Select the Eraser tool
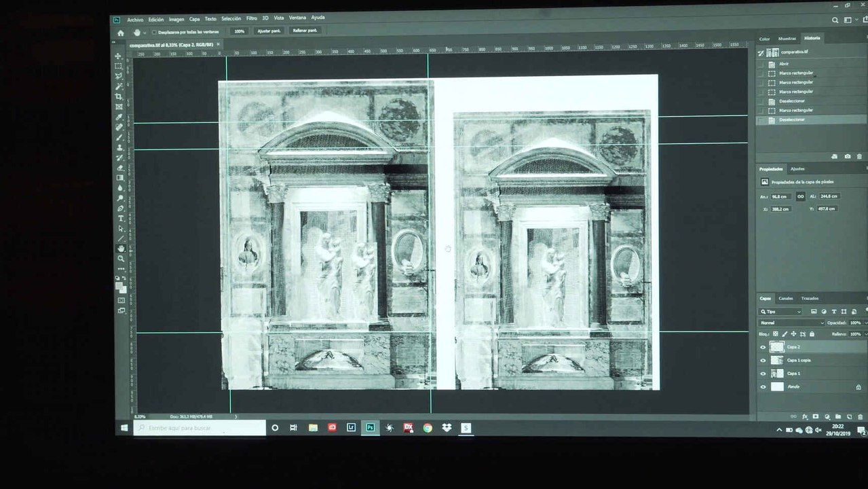Screen dimensions: 868x489 pos(120,168)
